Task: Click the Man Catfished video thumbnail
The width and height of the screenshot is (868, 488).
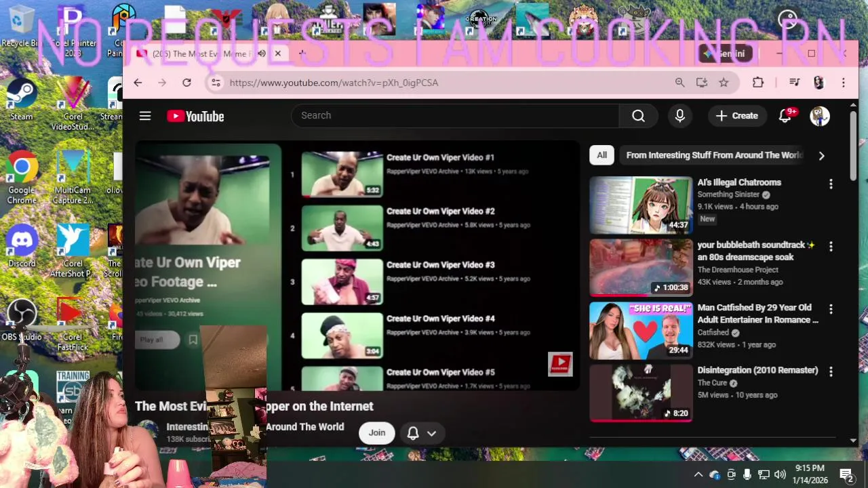Action: pos(641,331)
